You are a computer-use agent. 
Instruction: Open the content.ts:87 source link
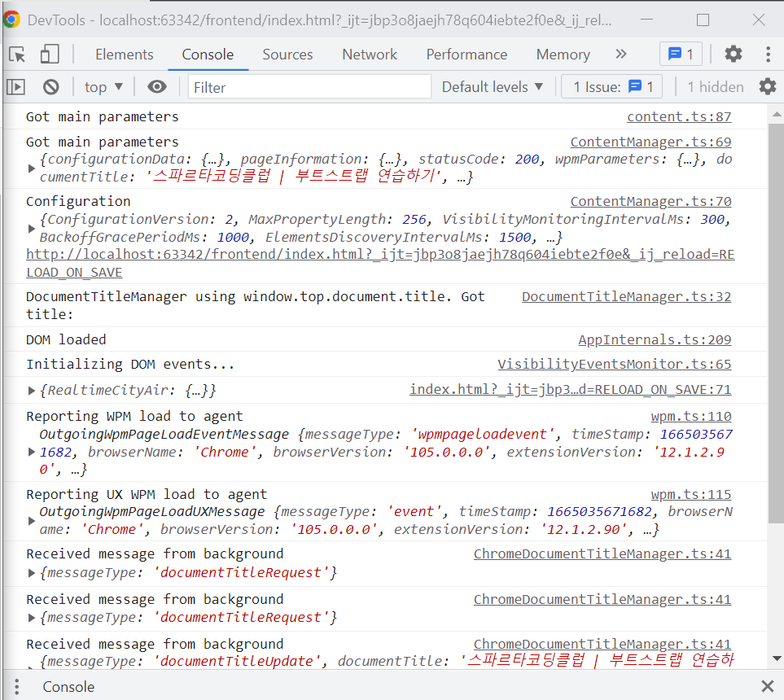pyautogui.click(x=678, y=116)
